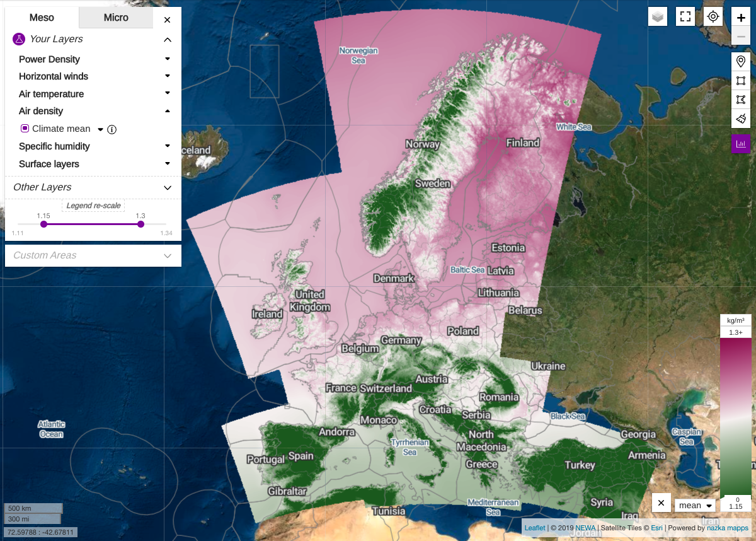Image resolution: width=756 pixels, height=541 pixels.
Task: Zoom in with the plus button
Action: [x=741, y=18]
